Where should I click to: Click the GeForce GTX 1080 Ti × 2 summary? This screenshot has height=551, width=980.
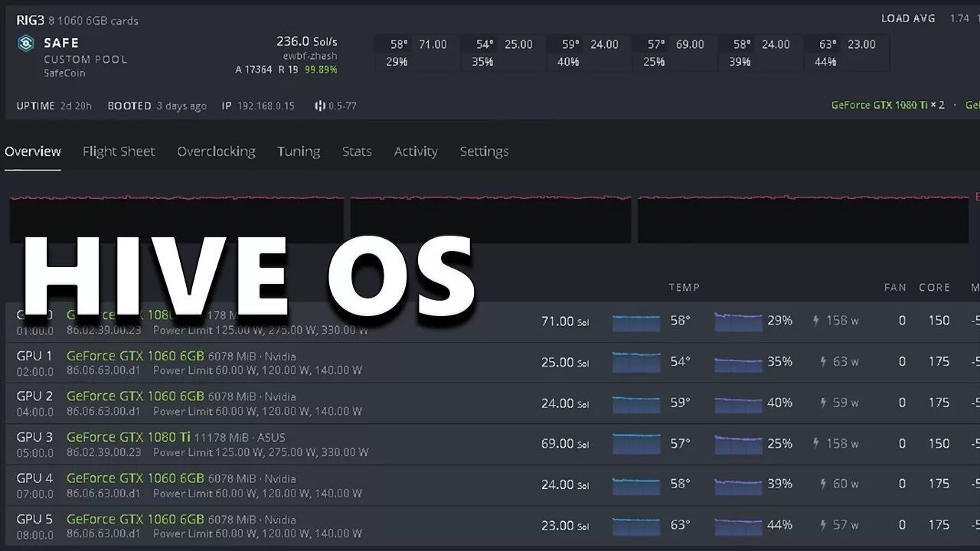pos(888,105)
